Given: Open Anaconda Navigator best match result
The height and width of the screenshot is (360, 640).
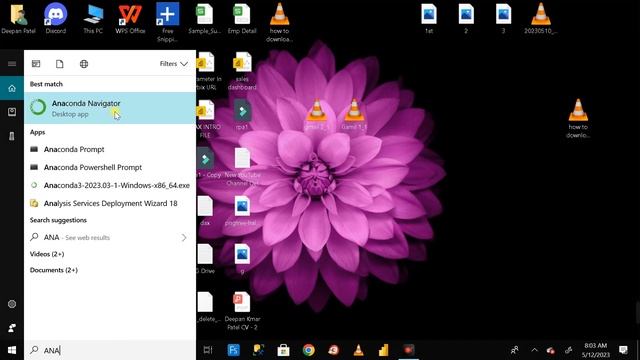Looking at the screenshot, I should pos(110,108).
